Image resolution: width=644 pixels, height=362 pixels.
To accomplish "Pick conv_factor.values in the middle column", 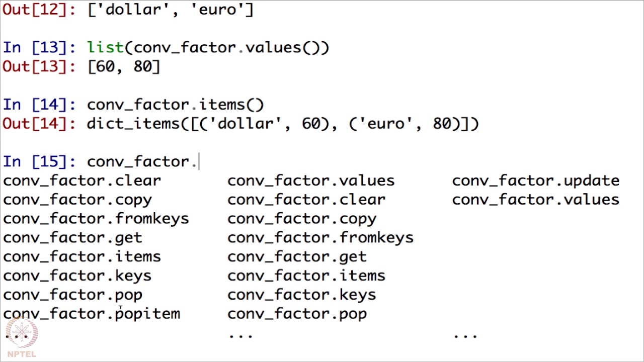I will (311, 181).
